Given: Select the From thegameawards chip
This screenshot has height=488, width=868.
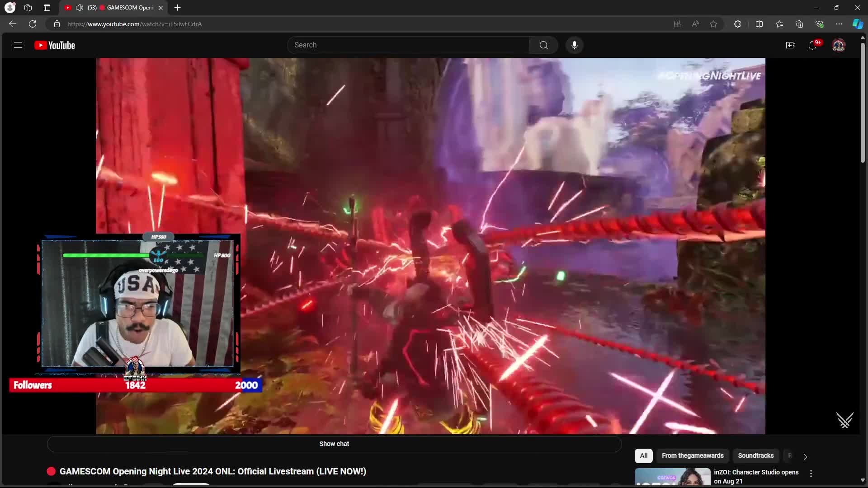Looking at the screenshot, I should [693, 455].
